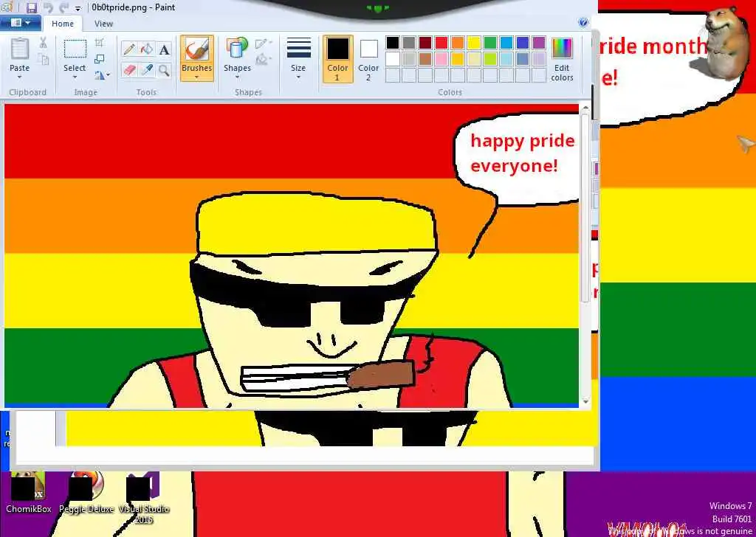Click the Brushes label
This screenshot has width=756, height=537.
coord(196,68)
